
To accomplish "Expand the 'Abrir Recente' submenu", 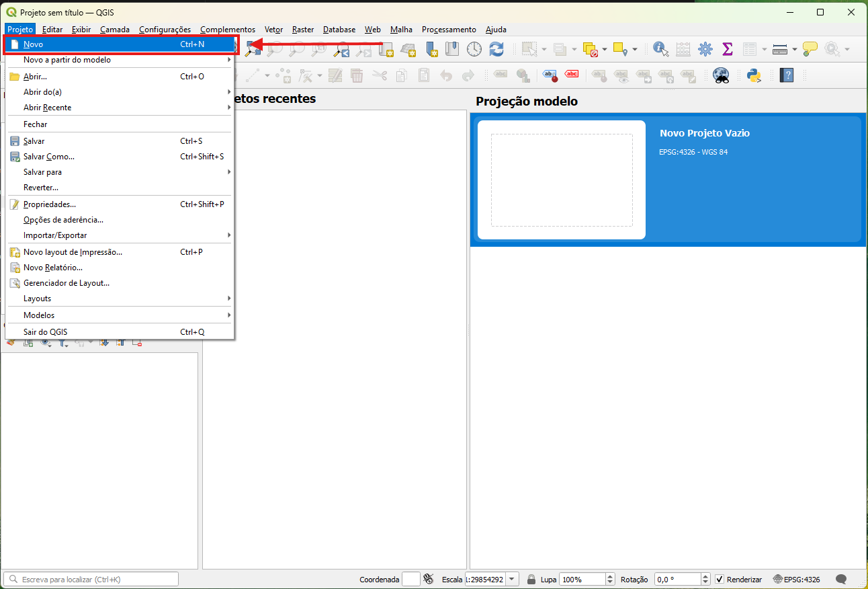I will [120, 108].
